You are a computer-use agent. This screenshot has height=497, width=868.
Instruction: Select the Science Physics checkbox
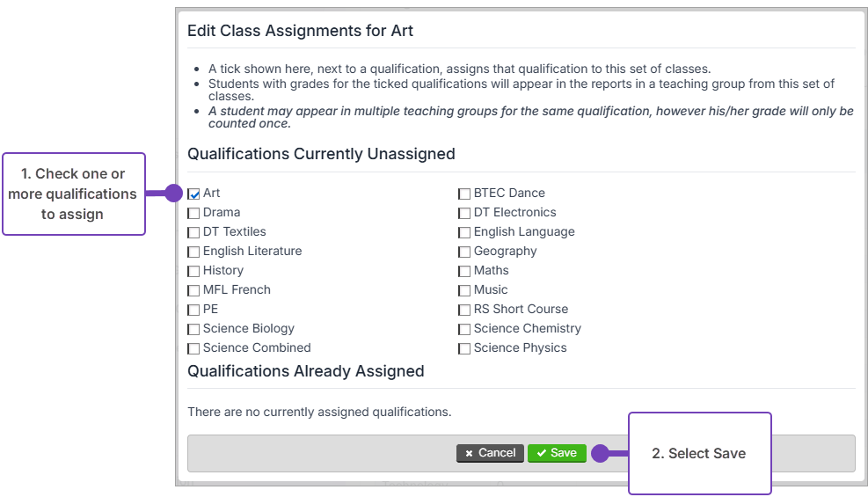coord(464,348)
